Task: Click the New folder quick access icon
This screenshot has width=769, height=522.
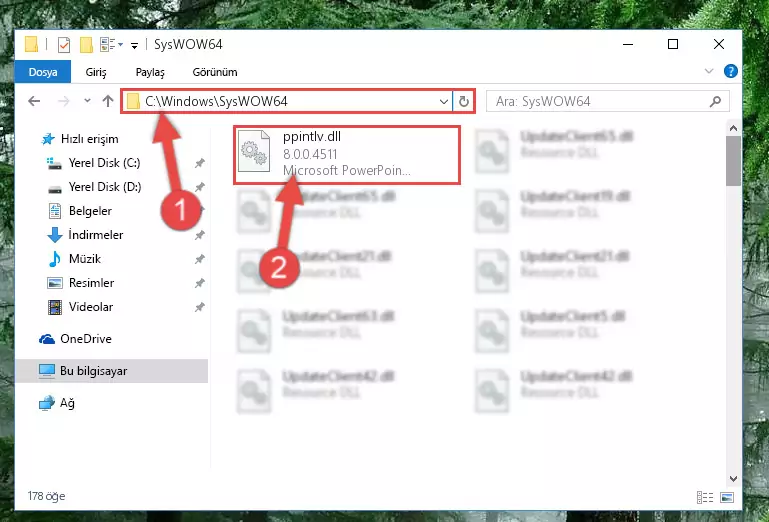Action: [86, 45]
